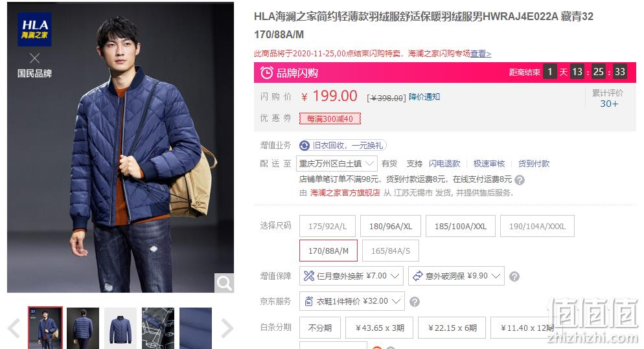Screen dimensions: 644x349
Task: Select the ¥43.65 x 3期 installment plan
Action: pyautogui.click(x=380, y=328)
